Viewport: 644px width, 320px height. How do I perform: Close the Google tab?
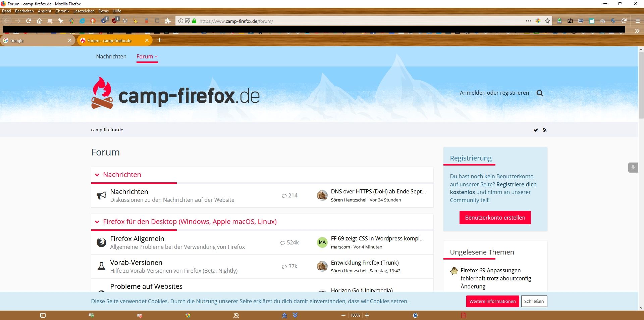70,40
